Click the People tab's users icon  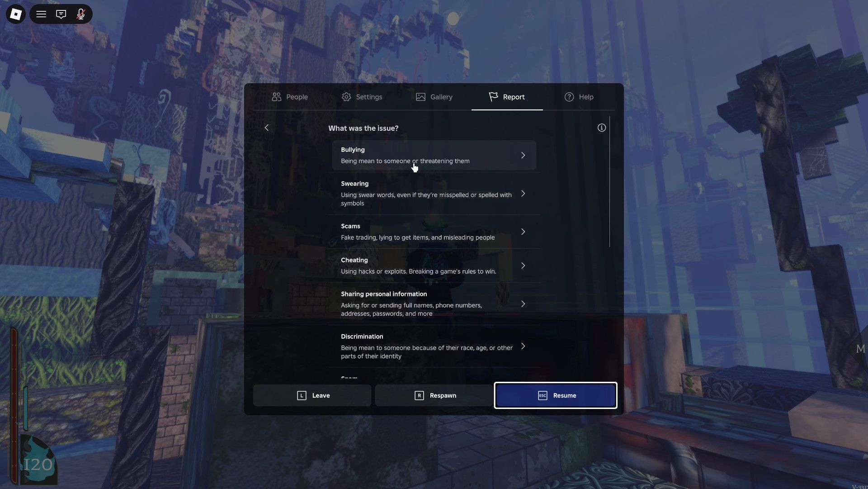click(277, 97)
